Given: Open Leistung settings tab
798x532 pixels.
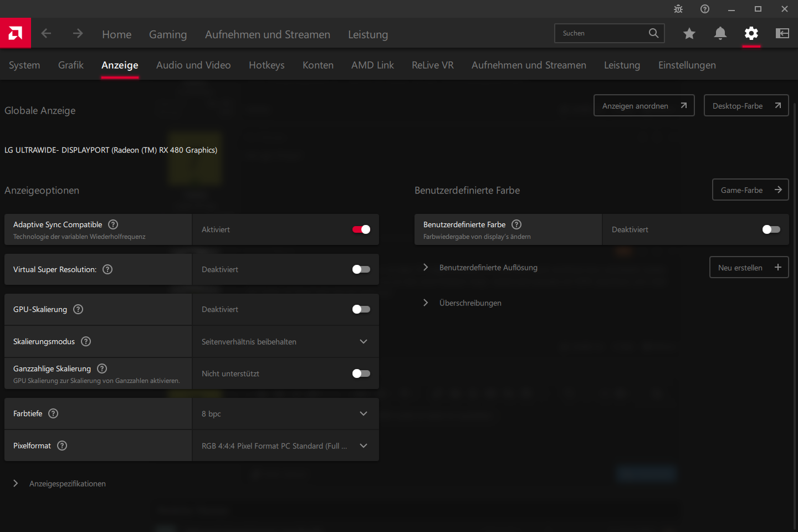Looking at the screenshot, I should (x=622, y=65).
